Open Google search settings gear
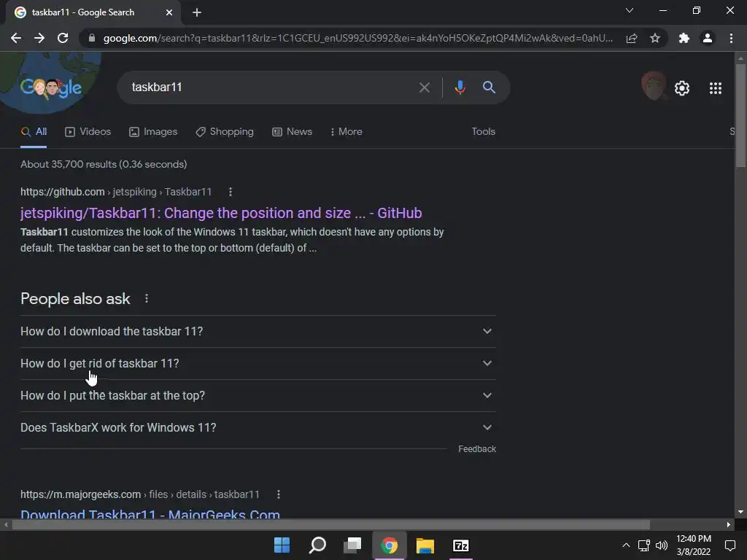 [682, 88]
